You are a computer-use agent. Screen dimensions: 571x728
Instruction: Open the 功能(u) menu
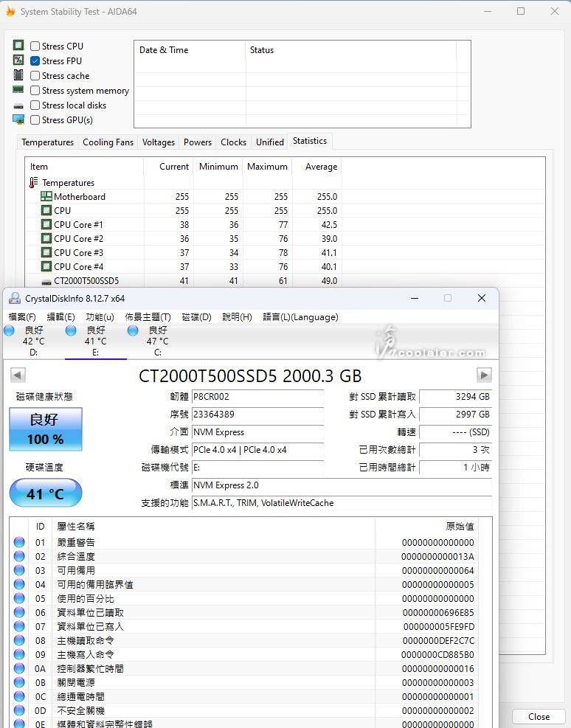click(x=100, y=317)
